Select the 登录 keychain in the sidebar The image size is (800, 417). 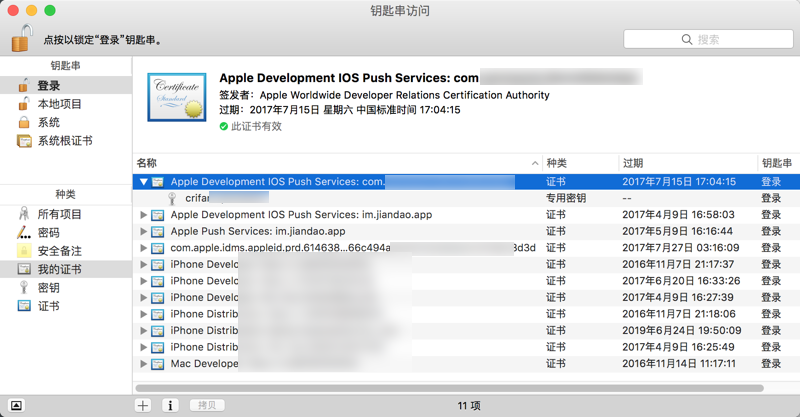(x=66, y=85)
